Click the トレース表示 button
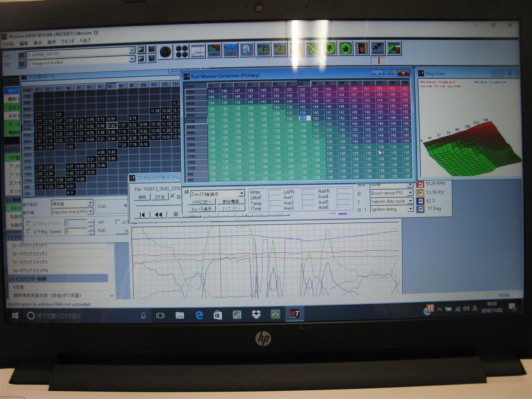Image resolution: width=532 pixels, height=399 pixels. [201, 209]
